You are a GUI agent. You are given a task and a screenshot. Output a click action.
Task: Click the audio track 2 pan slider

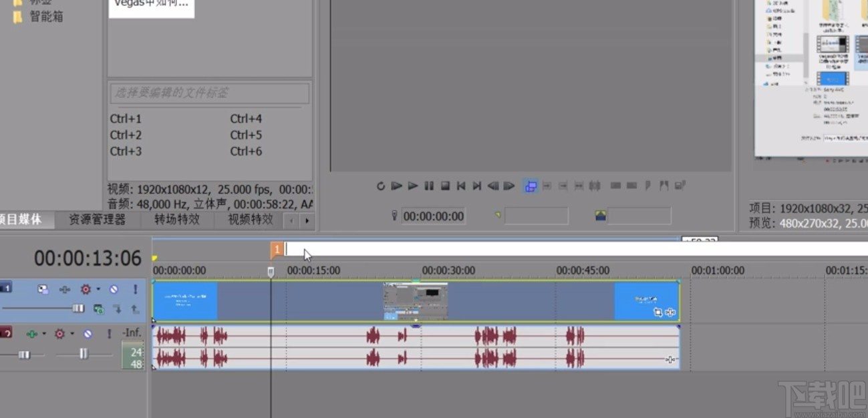tap(84, 354)
